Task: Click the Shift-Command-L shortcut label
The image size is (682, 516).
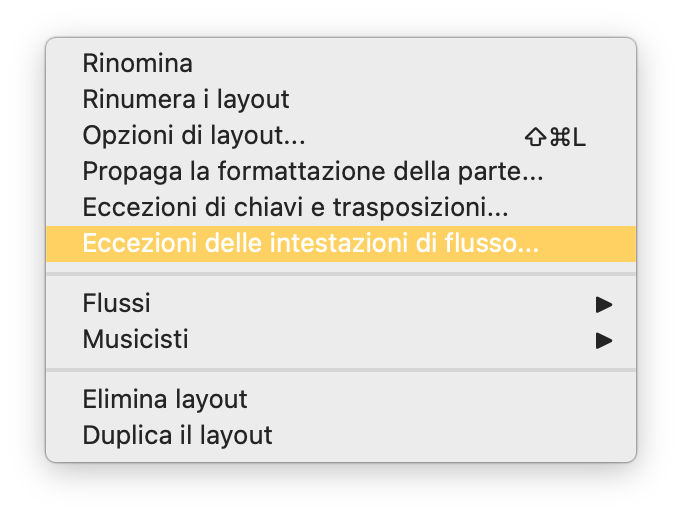Action: tap(555, 136)
